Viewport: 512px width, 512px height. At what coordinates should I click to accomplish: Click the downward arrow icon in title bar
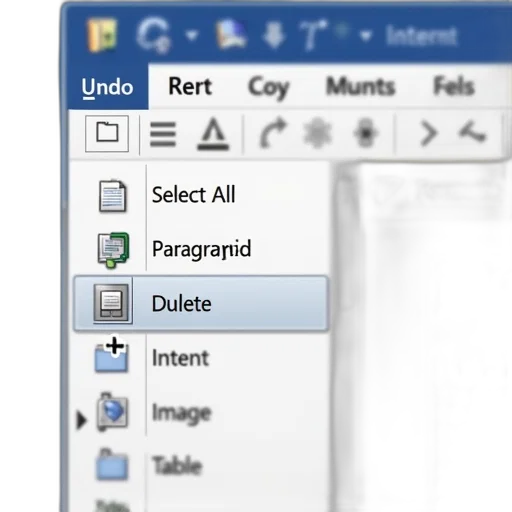click(x=273, y=35)
